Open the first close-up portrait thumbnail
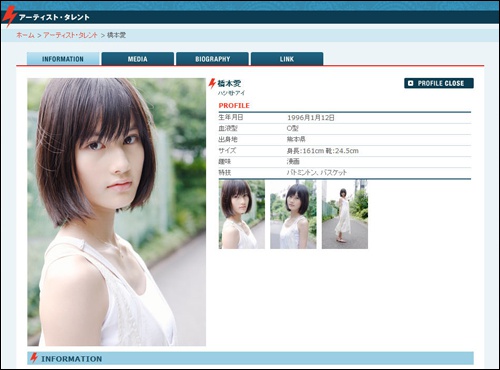Image resolution: width=500 pixels, height=370 pixels. point(242,214)
